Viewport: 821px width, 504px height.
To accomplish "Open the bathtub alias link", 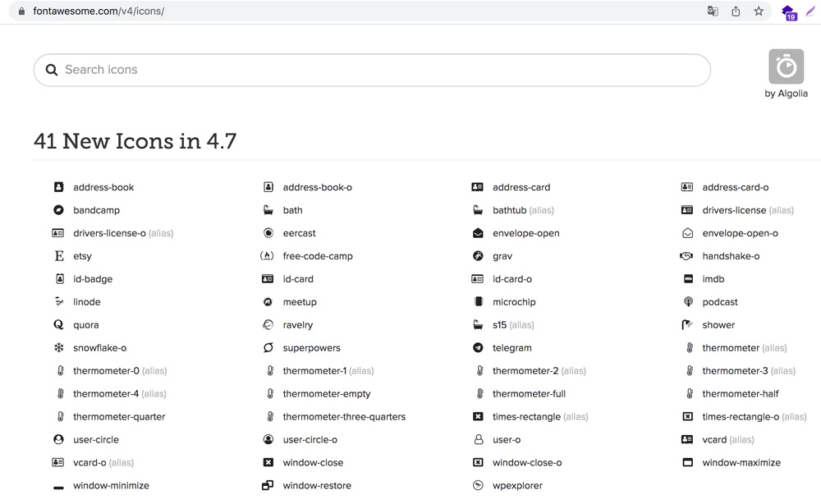I will click(522, 210).
